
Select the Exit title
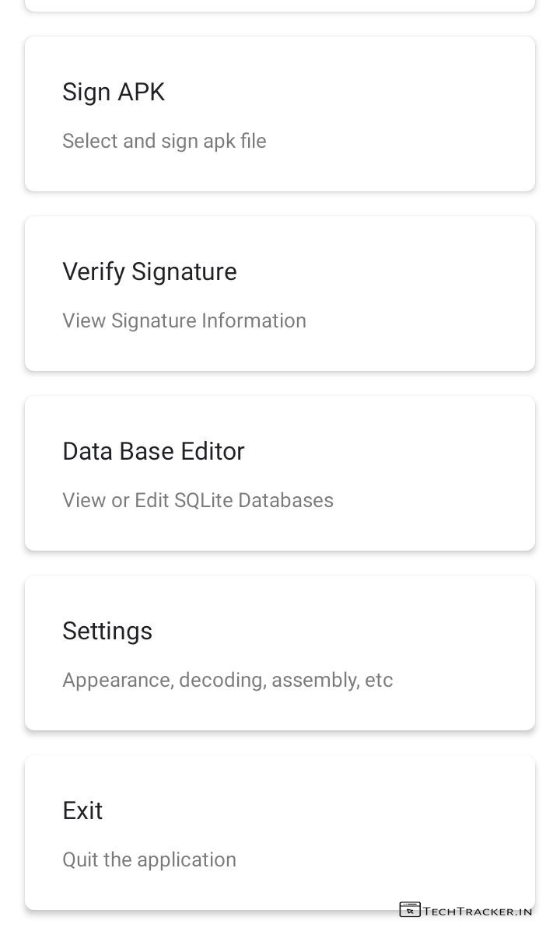click(82, 810)
